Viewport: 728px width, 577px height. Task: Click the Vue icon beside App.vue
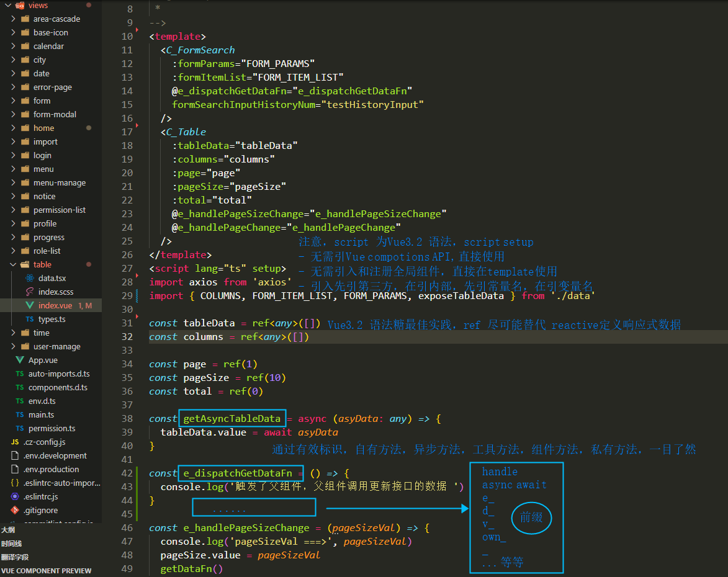(20, 360)
